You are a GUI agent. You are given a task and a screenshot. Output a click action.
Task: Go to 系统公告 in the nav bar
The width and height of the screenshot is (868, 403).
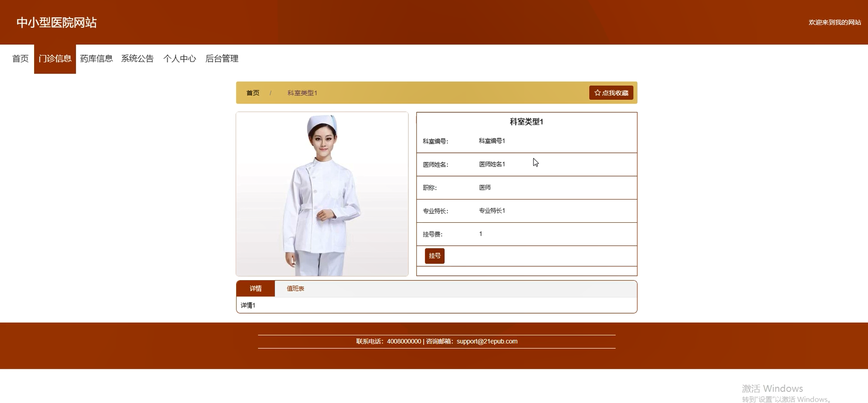(x=137, y=59)
